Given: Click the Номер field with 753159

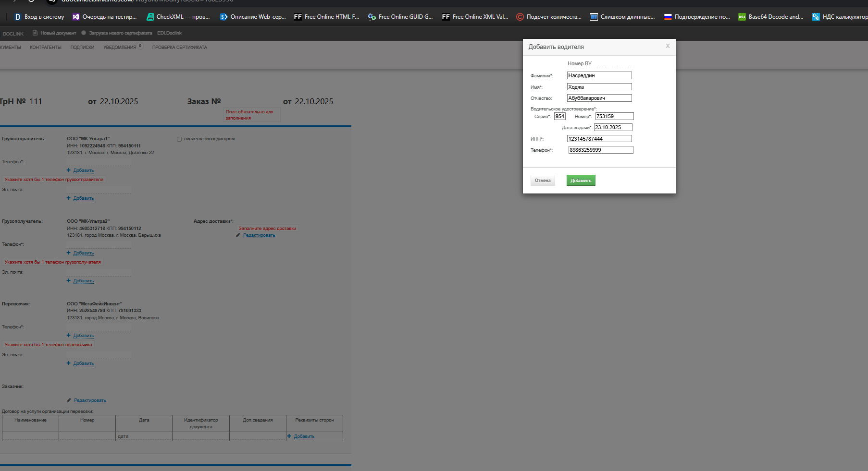Looking at the screenshot, I should (614, 116).
